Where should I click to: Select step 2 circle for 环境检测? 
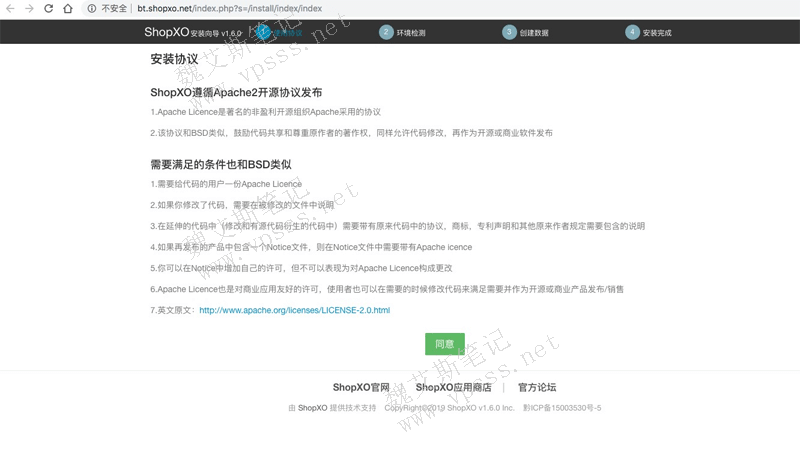click(386, 32)
